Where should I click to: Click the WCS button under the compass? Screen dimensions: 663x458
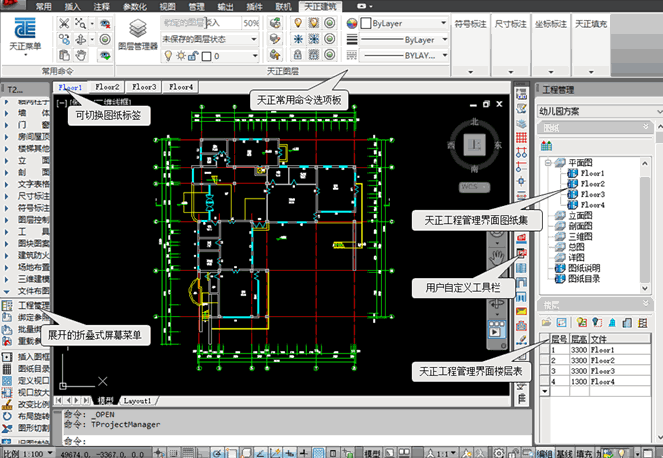pyautogui.click(x=474, y=187)
